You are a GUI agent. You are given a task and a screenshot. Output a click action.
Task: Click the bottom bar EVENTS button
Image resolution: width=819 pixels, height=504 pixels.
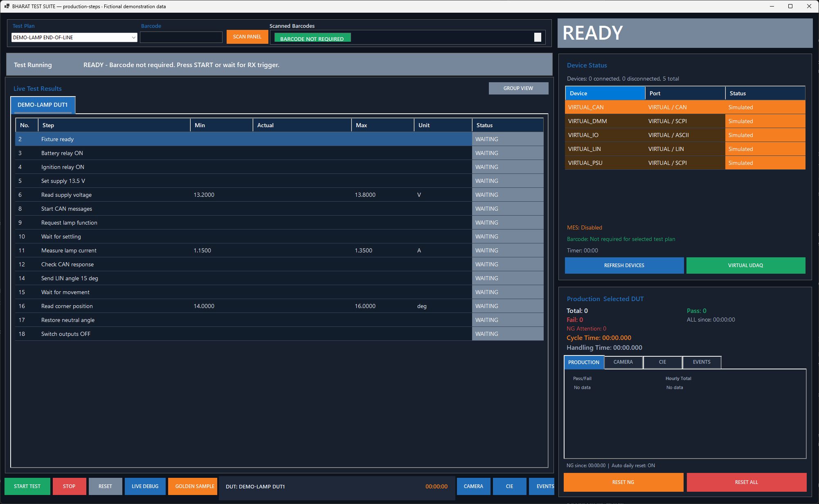tap(542, 486)
